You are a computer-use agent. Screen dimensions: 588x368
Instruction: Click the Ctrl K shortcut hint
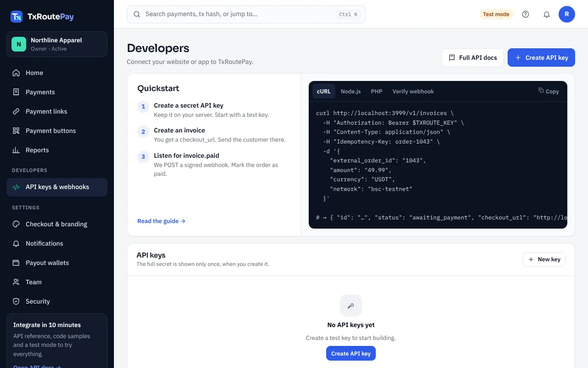[x=348, y=14]
